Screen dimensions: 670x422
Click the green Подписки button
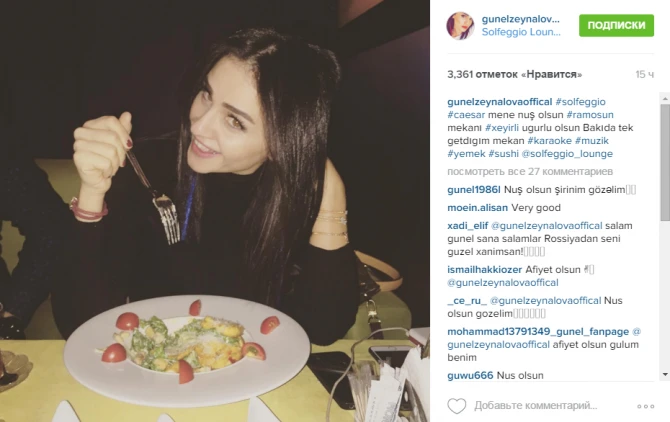pos(616,25)
